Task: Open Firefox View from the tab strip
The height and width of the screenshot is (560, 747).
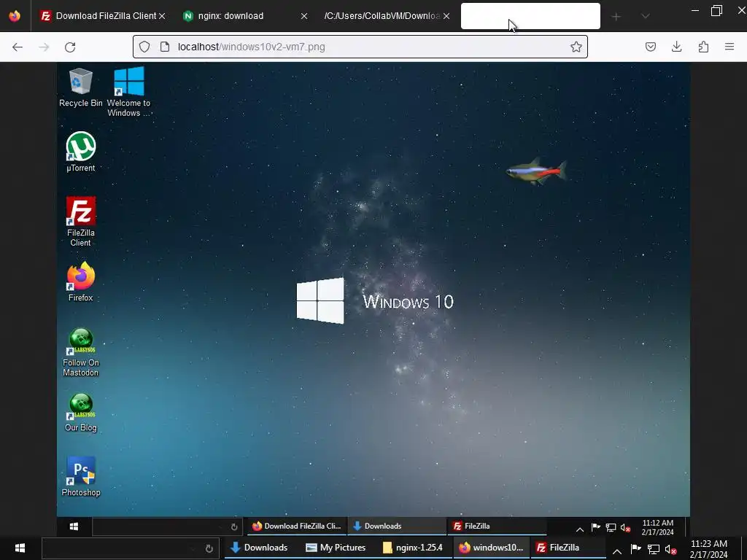Action: [15, 16]
